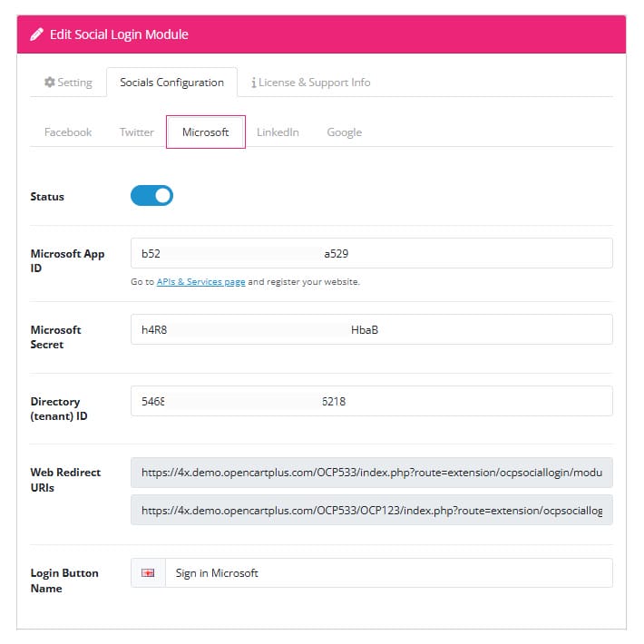Switch to the Google sub-tab

(344, 132)
